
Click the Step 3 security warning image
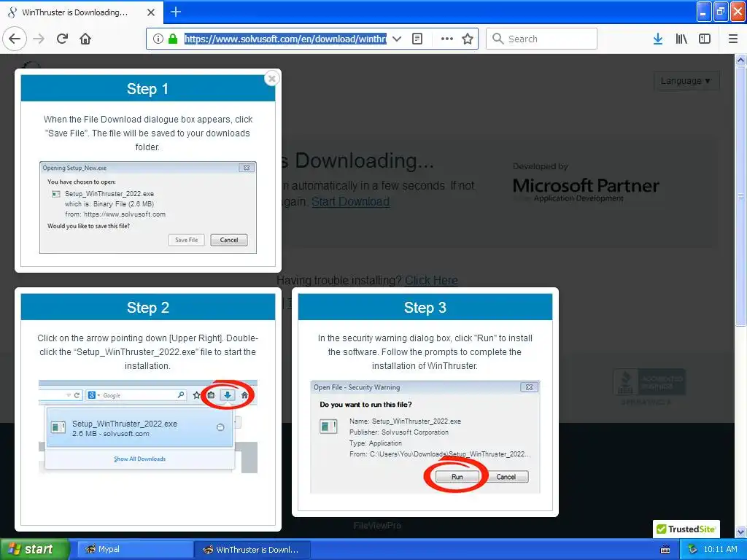425,437
